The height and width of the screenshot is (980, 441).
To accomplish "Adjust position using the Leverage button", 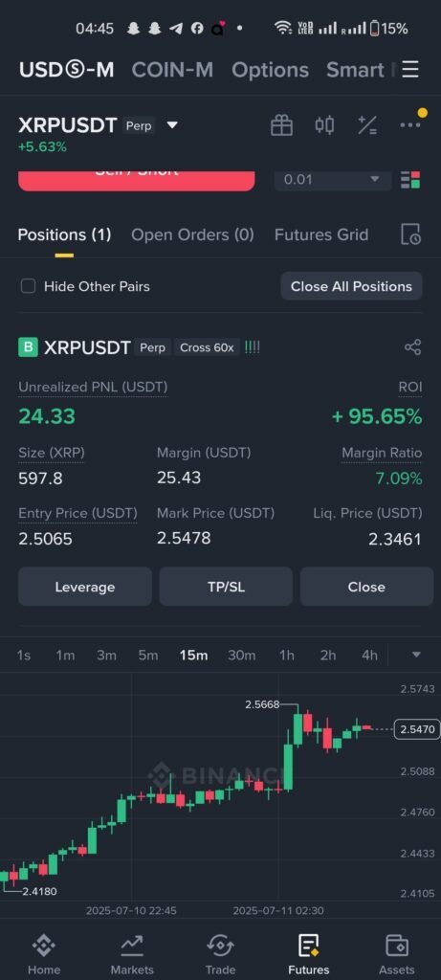I will (85, 587).
